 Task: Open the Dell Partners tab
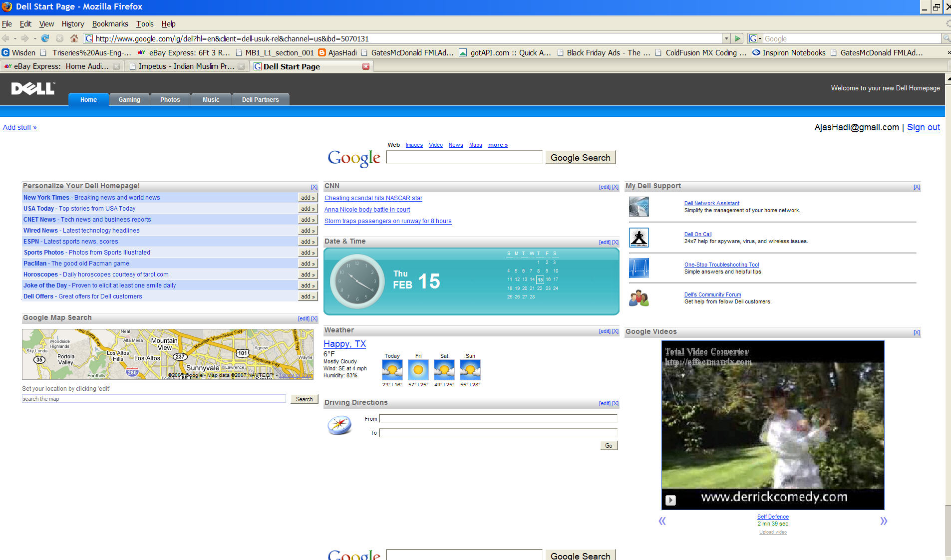tap(261, 99)
